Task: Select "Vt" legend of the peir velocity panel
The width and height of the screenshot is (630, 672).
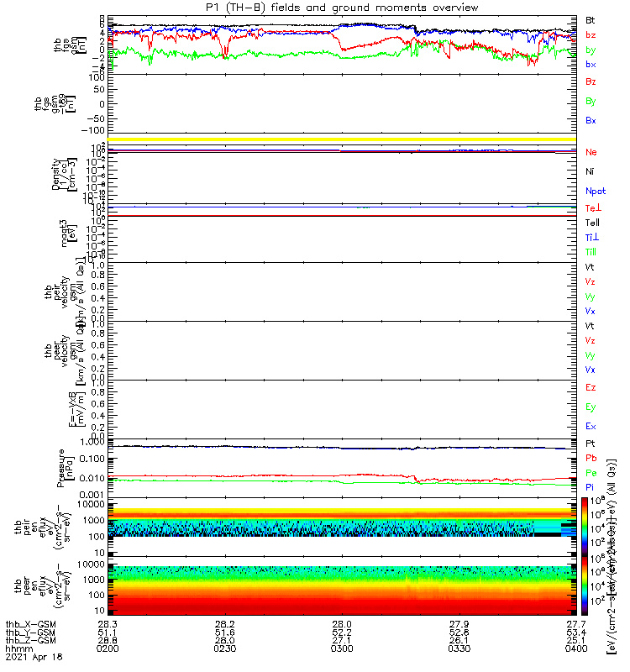Action: coord(590,267)
